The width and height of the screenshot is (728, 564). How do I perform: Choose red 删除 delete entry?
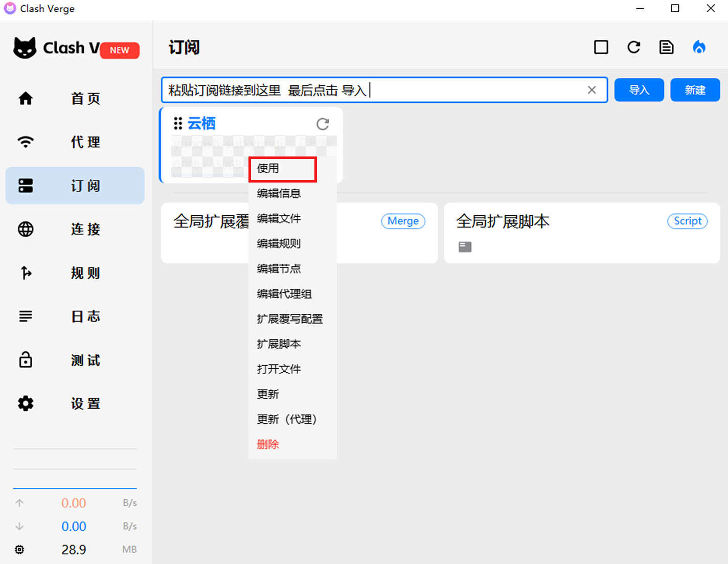(292, 444)
